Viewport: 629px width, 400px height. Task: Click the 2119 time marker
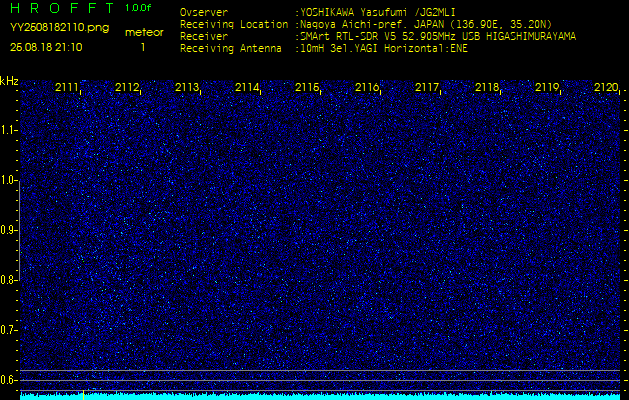(546, 87)
